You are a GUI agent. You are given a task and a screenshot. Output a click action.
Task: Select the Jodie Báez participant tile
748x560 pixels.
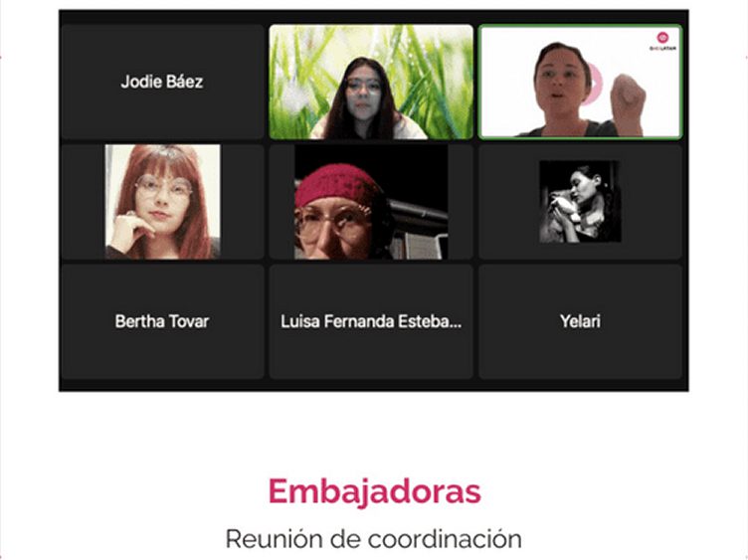[x=162, y=82]
